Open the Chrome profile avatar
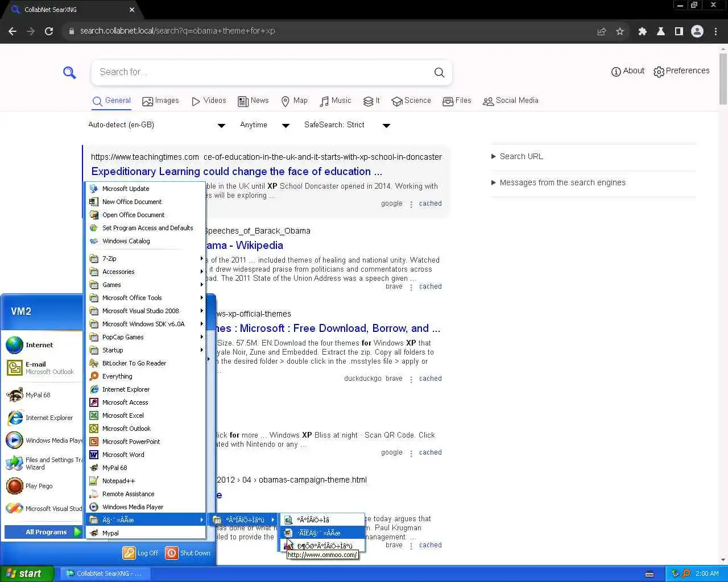 click(x=697, y=31)
